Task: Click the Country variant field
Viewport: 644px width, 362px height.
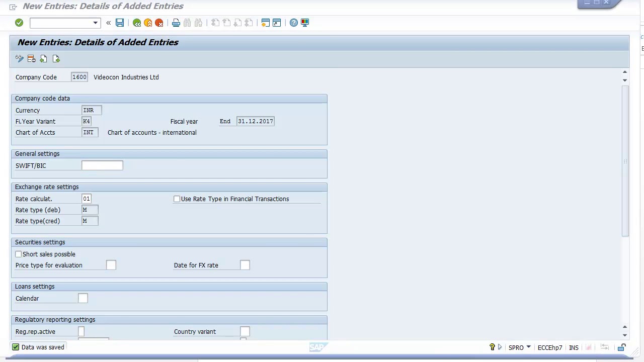Action: (x=245, y=331)
